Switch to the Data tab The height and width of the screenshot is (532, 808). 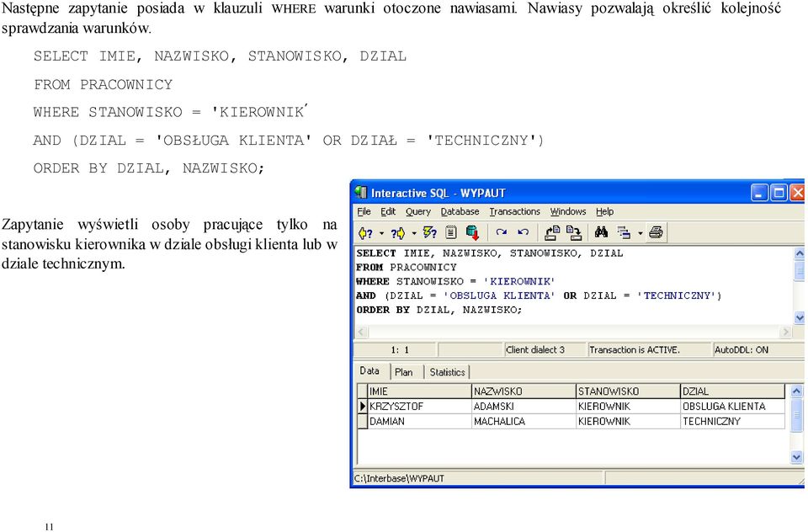point(369,370)
